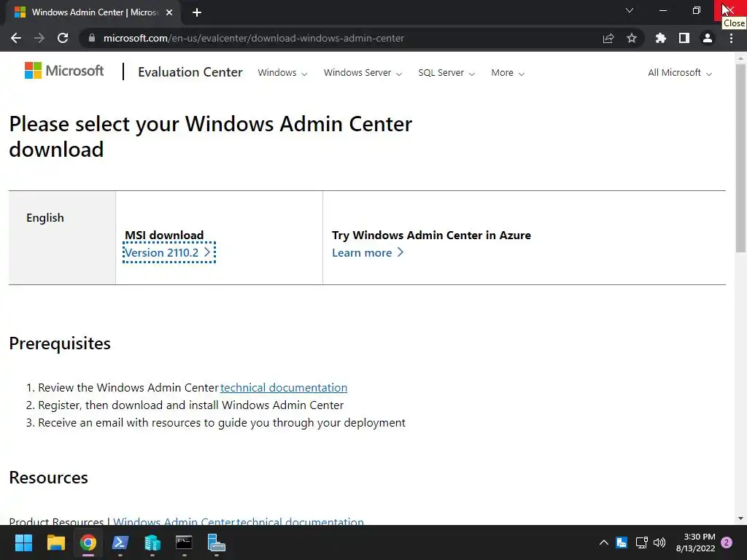The width and height of the screenshot is (747, 560).
Task: Bookmark this page with the star icon
Action: pos(632,38)
